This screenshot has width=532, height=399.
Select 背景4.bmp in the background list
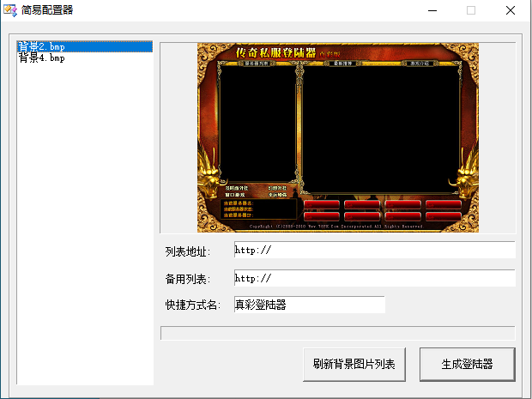(41, 58)
